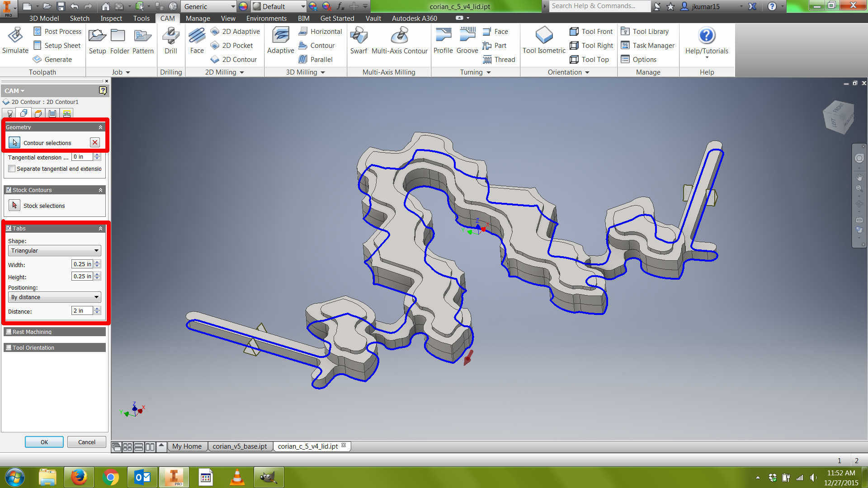The width and height of the screenshot is (868, 488).
Task: Open the Setup Sheet tool
Action: 57,45
